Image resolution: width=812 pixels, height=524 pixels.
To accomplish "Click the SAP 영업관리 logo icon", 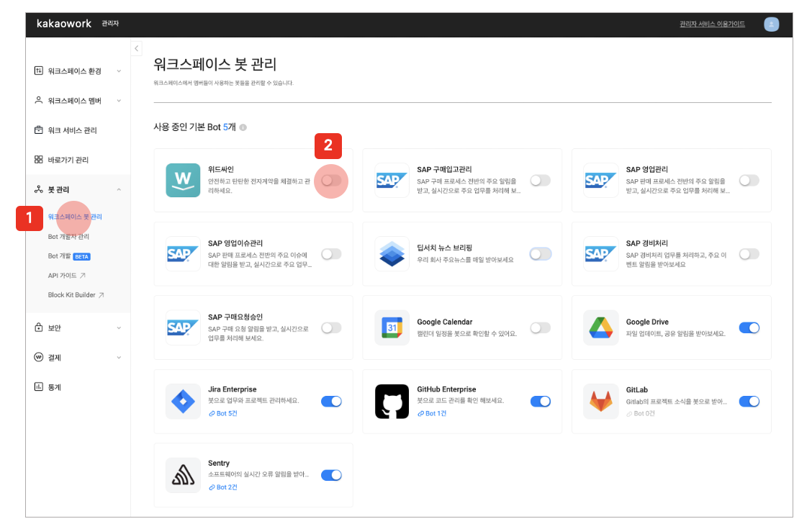I will click(600, 180).
